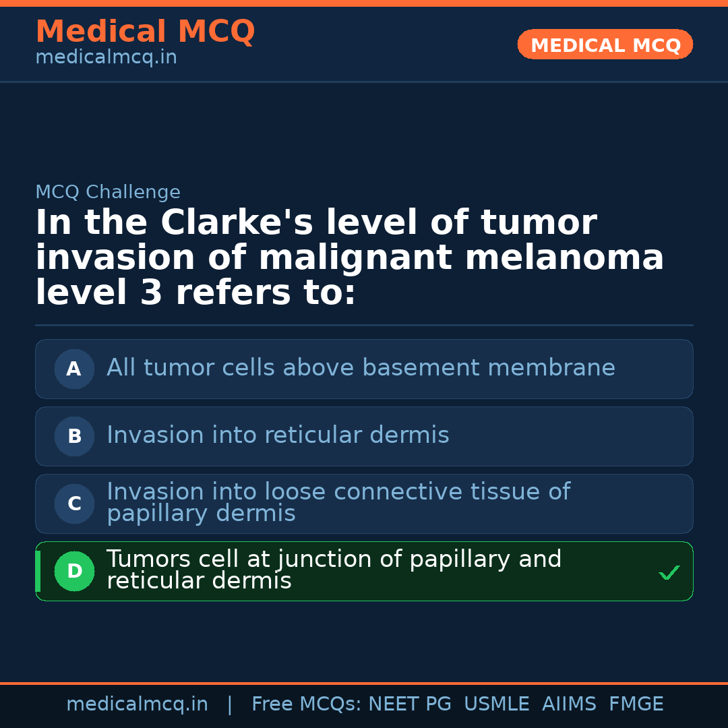Choose answer text "Invasion into reticular dermis"

point(278,435)
